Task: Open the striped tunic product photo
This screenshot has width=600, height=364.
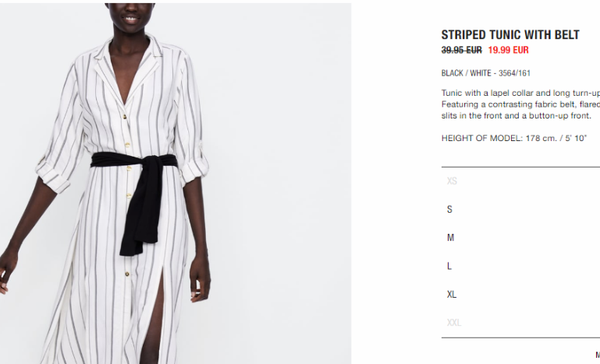Action: 176,183
